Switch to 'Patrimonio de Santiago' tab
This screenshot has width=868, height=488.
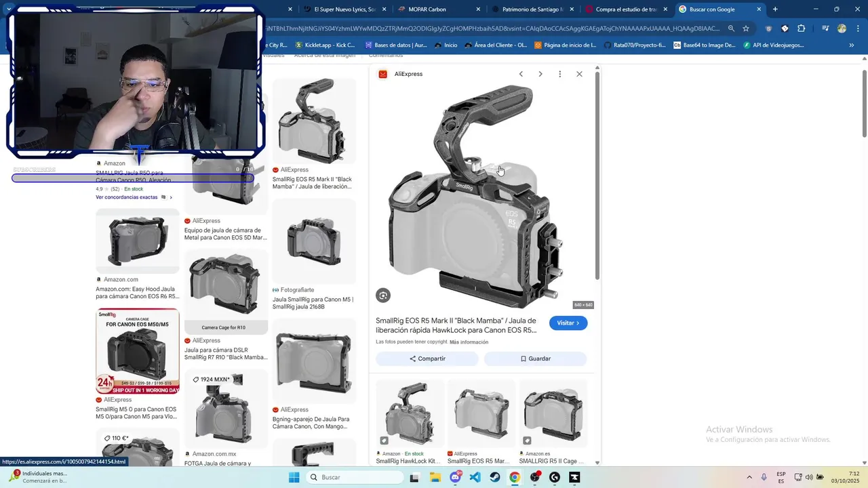point(532,9)
